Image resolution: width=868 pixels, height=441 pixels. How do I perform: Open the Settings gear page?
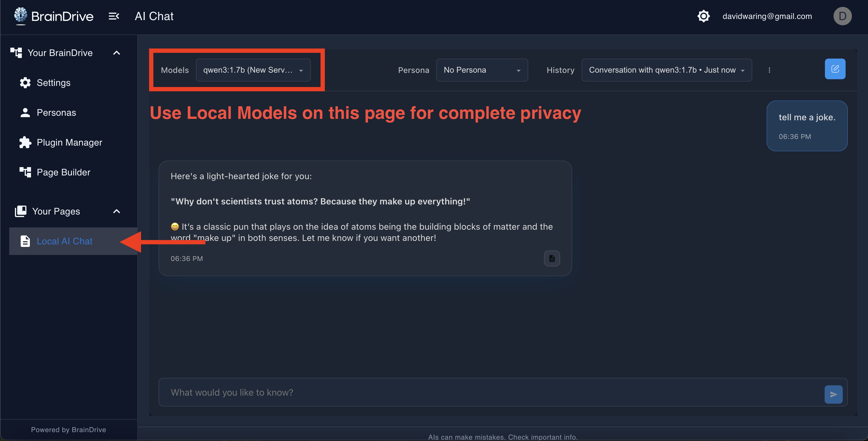click(53, 83)
